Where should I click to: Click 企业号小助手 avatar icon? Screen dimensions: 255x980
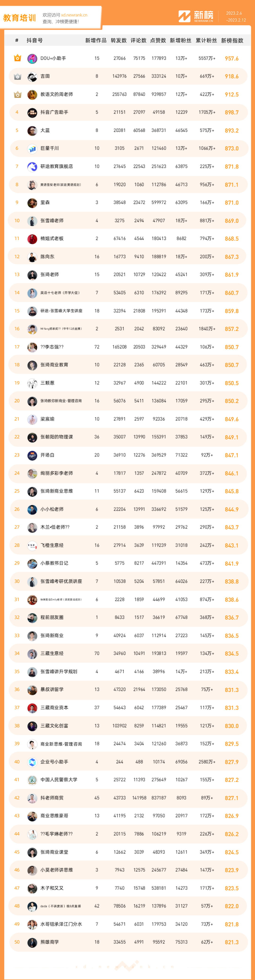pos(32,762)
